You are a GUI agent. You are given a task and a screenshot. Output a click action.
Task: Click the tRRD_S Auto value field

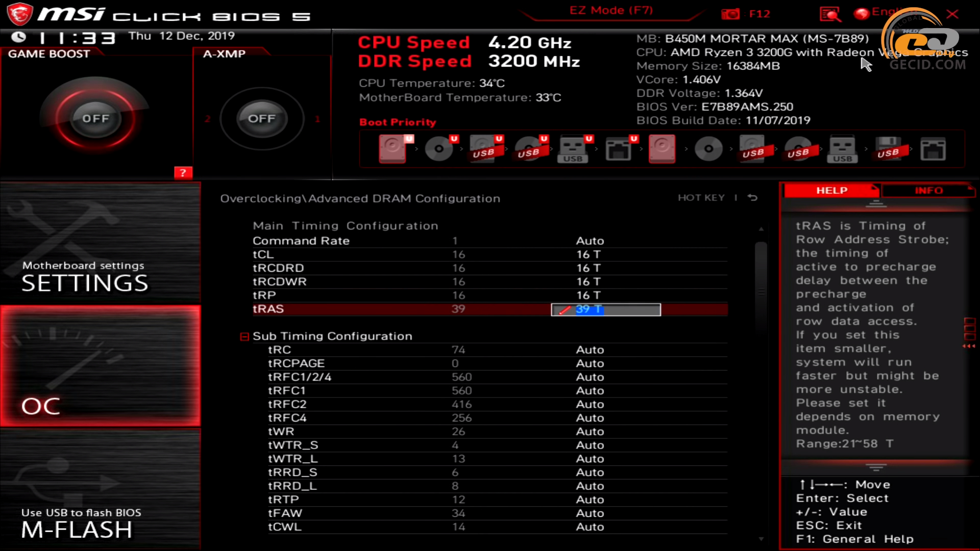[x=590, y=472]
